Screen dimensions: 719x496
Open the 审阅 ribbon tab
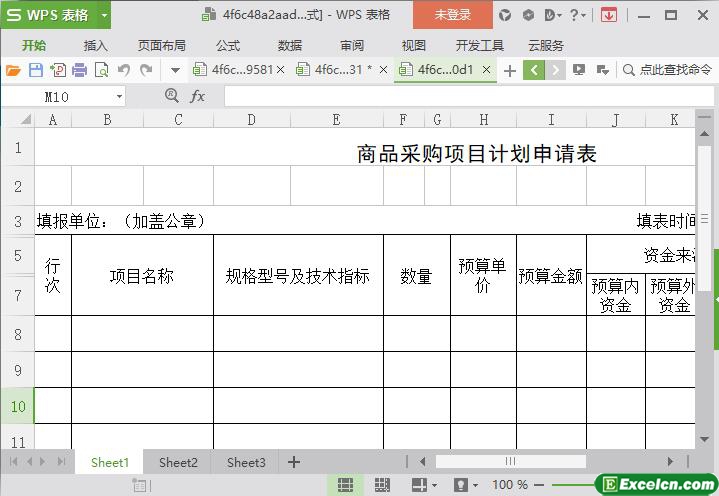(352, 45)
